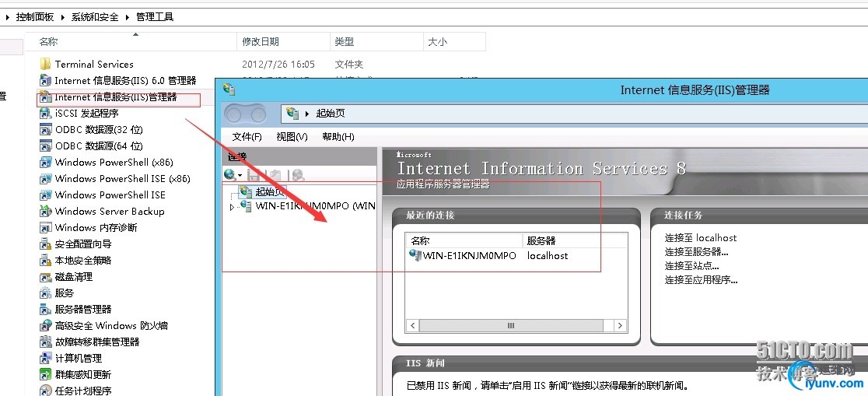Screen dimensions: 868x396
Task: Click the Up folder icon in Connections toolbar
Action: (x=275, y=176)
